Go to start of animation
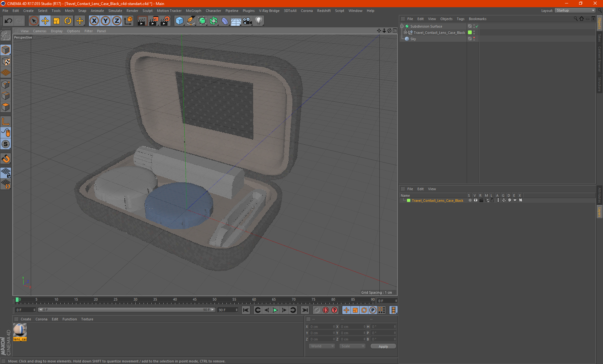The image size is (603, 364). 246,310
